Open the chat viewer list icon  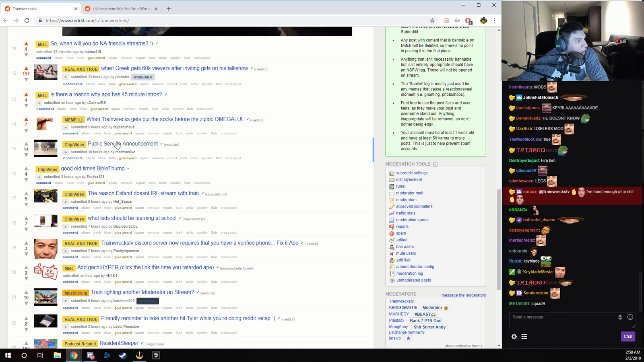click(524, 337)
